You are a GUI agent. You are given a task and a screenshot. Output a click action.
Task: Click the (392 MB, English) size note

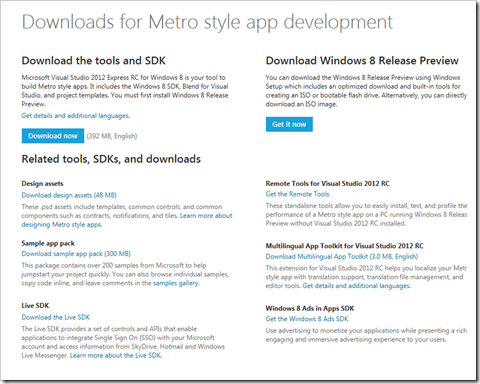point(112,136)
